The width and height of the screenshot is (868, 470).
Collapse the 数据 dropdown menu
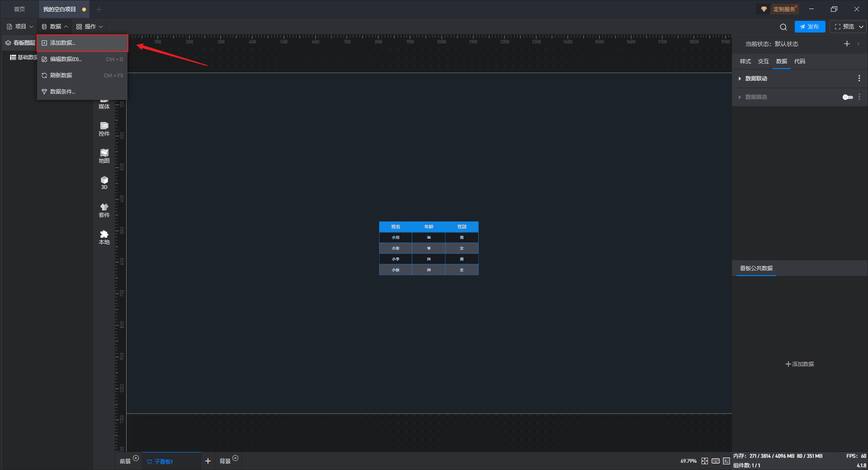pos(54,27)
